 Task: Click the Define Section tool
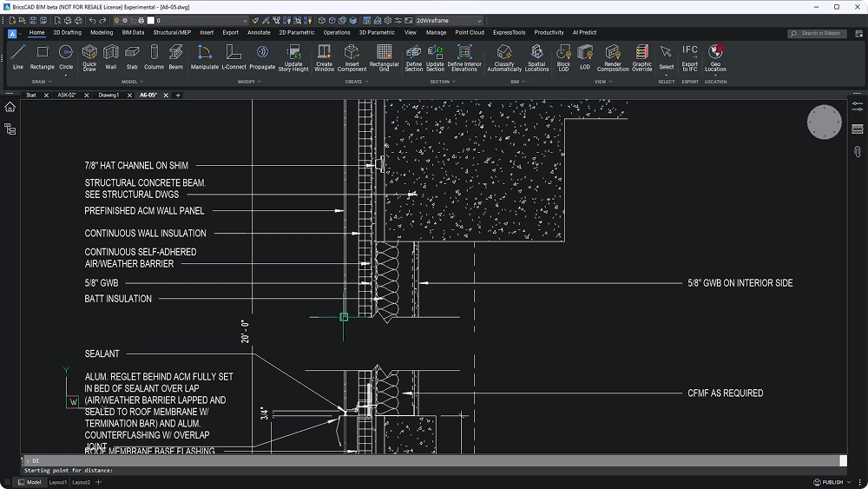pyautogui.click(x=413, y=58)
